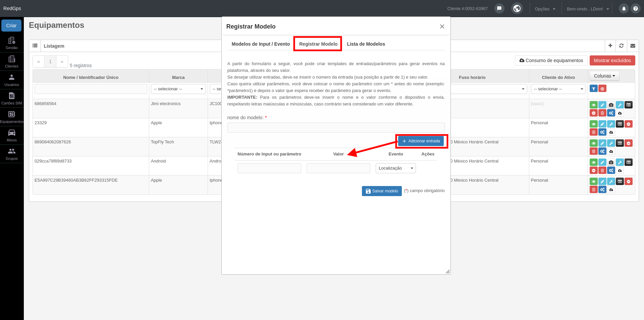Screen dimensions: 644x320
Task: View equipment 869084062087626 with eye icon
Action: coord(594,143)
